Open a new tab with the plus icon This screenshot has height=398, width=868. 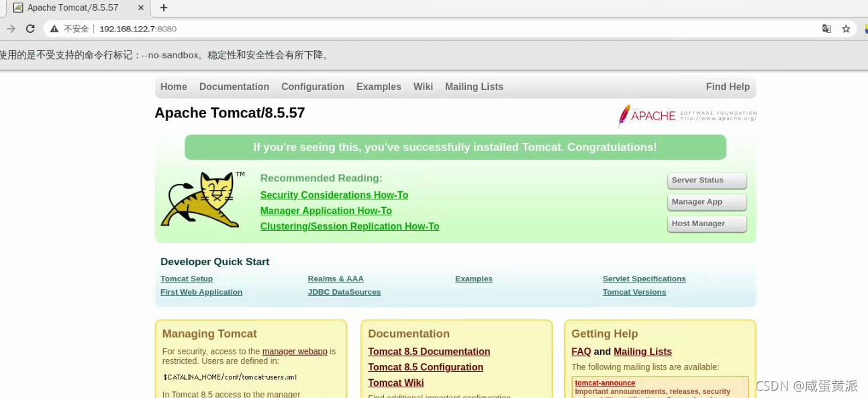[163, 8]
